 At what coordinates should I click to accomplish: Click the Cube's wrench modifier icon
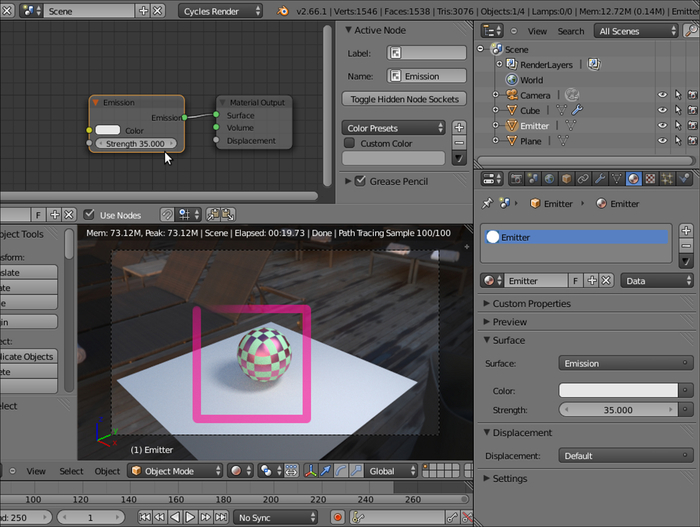pos(577,110)
